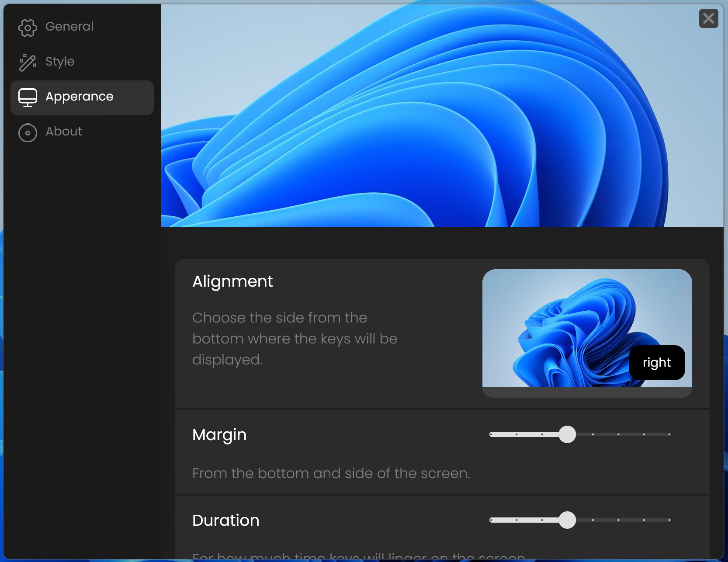Set Duration slider to its minimum end

coord(491,520)
